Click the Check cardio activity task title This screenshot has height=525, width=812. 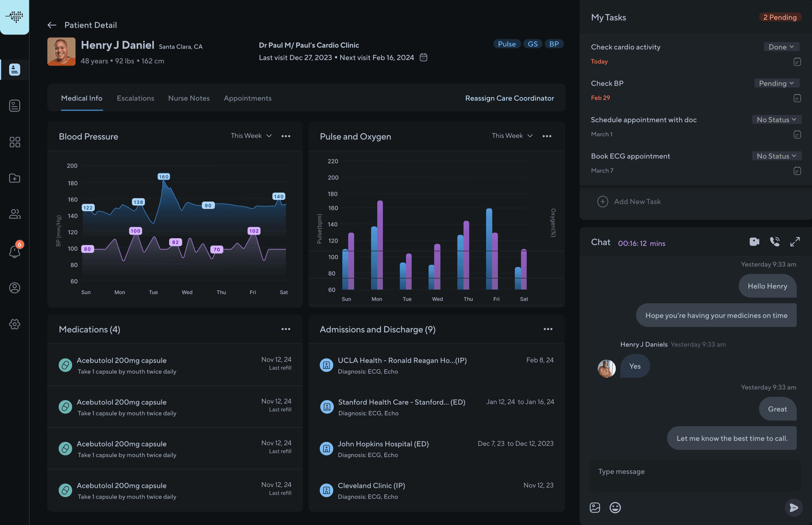coord(625,47)
